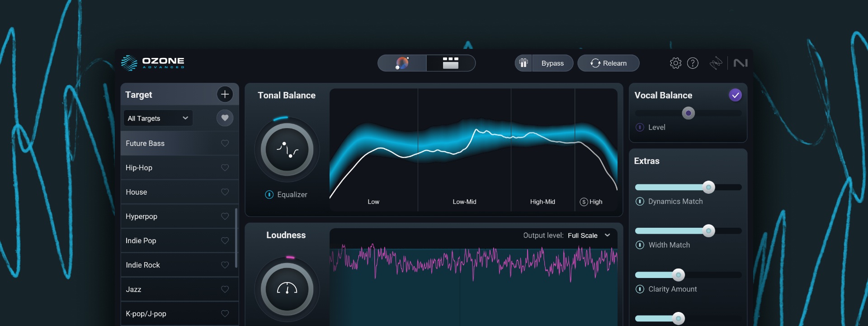The width and height of the screenshot is (868, 326).
Task: Click the Low-Mid band label
Action: 464,202
